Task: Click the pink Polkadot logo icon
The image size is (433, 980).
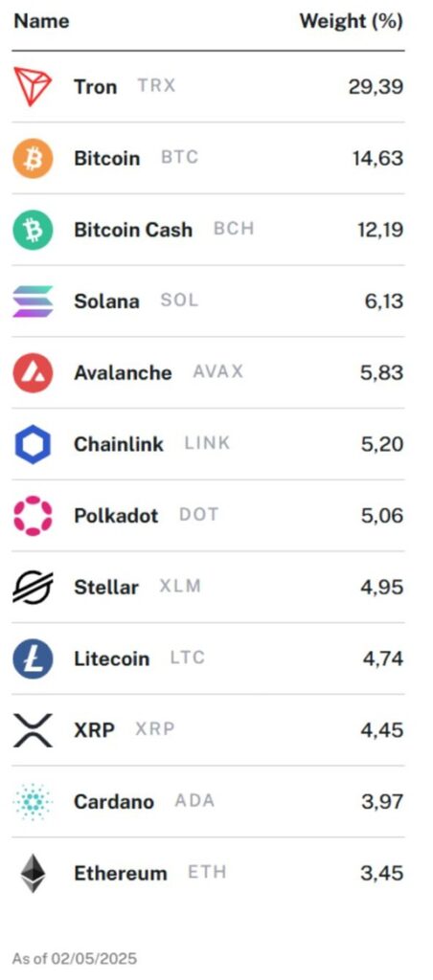Action: pyautogui.click(x=33, y=516)
